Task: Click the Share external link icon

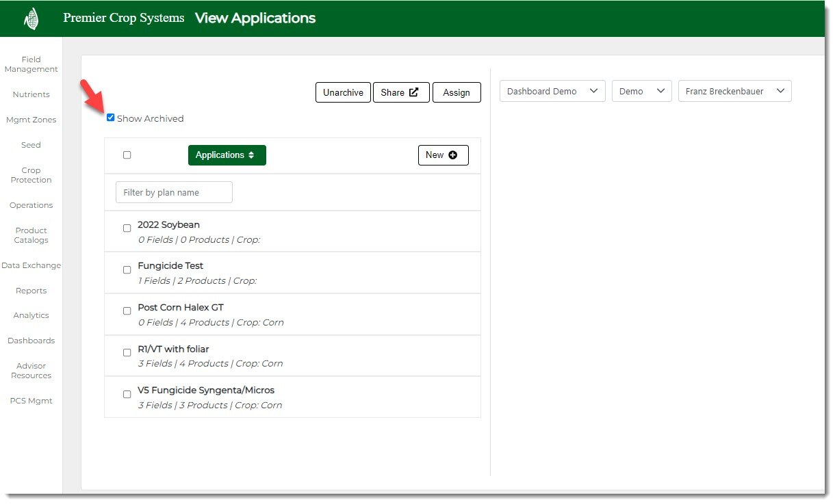Action: [x=413, y=92]
